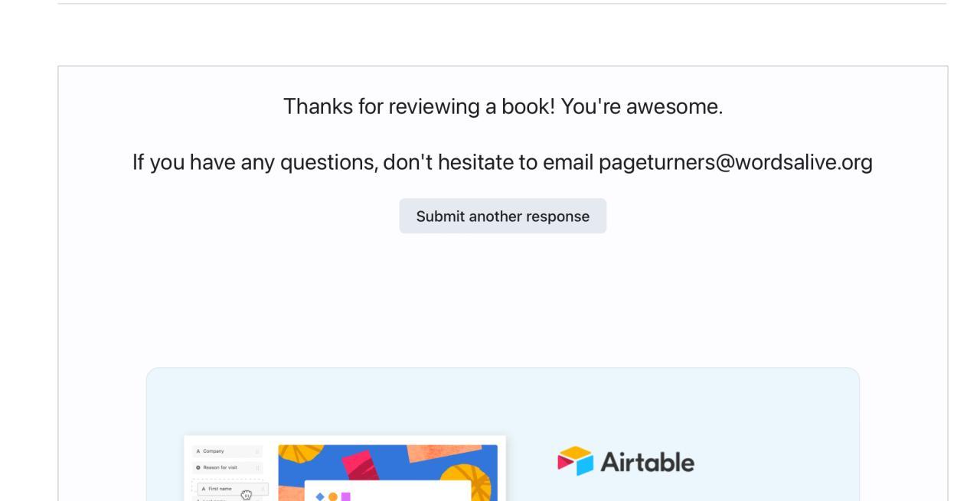980x501 pixels.
Task: Click the pink square shape icon
Action: tap(345, 496)
